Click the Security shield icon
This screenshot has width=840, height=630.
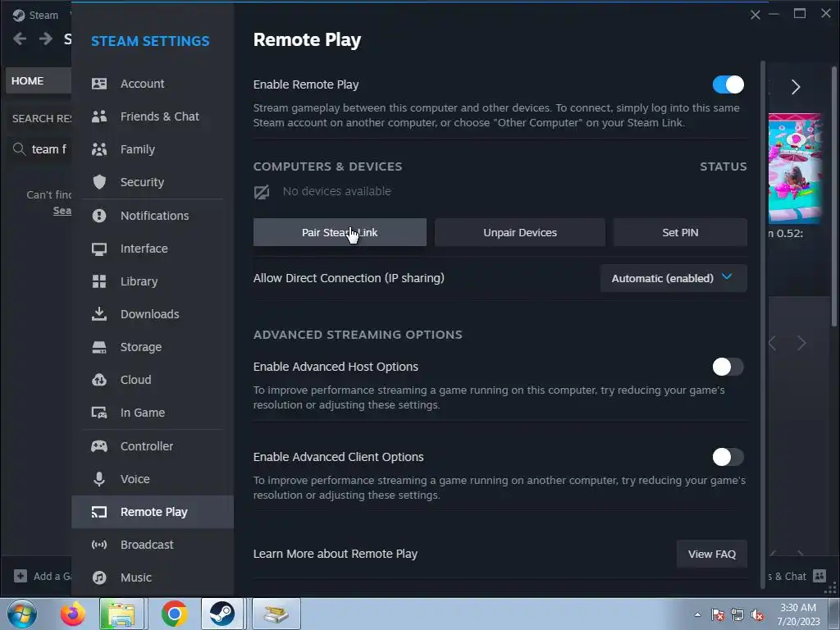pyautogui.click(x=99, y=182)
